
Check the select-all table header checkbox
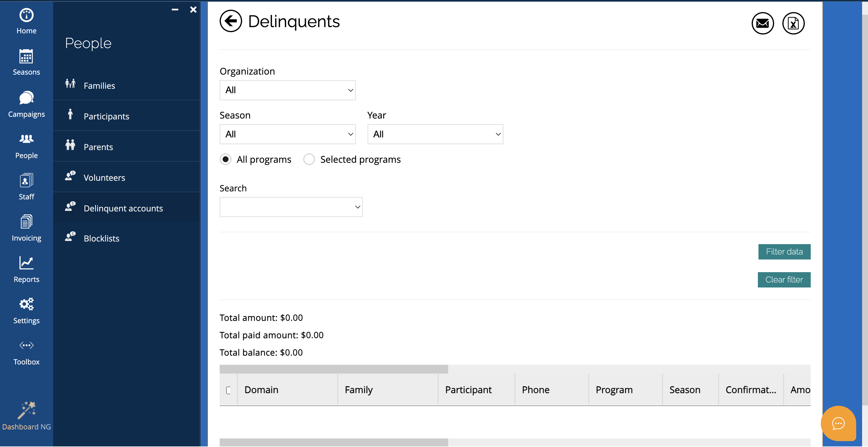coord(229,390)
